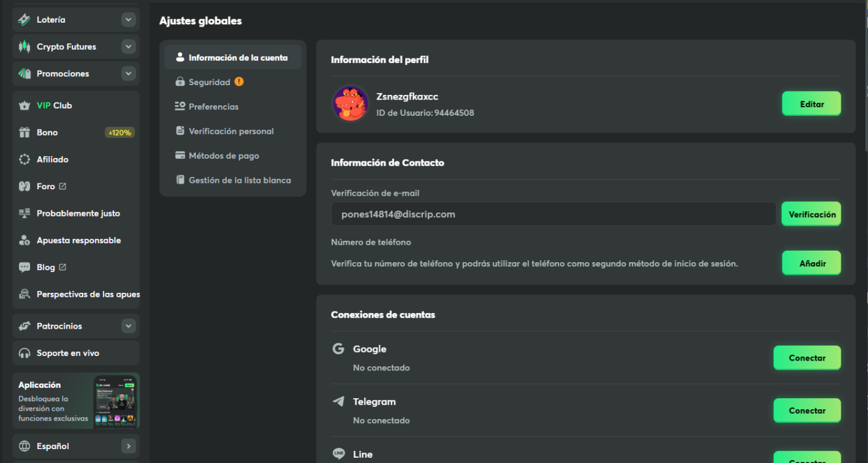Select Métodos de pago tab

click(x=223, y=156)
